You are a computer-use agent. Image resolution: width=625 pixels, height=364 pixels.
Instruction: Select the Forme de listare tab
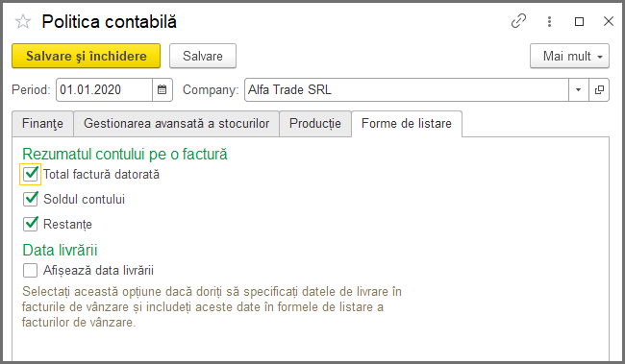click(407, 124)
